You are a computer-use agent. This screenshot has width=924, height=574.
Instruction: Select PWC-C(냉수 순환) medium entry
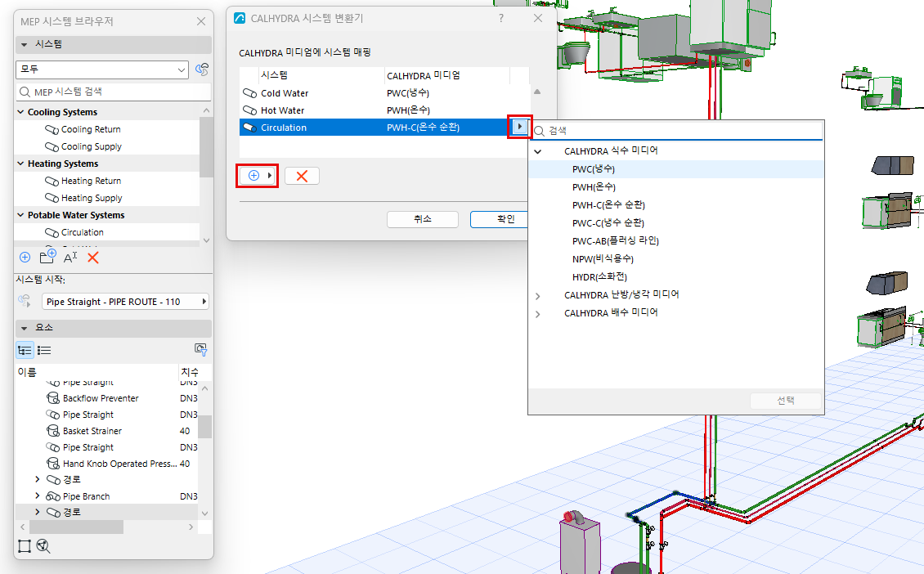[608, 222]
